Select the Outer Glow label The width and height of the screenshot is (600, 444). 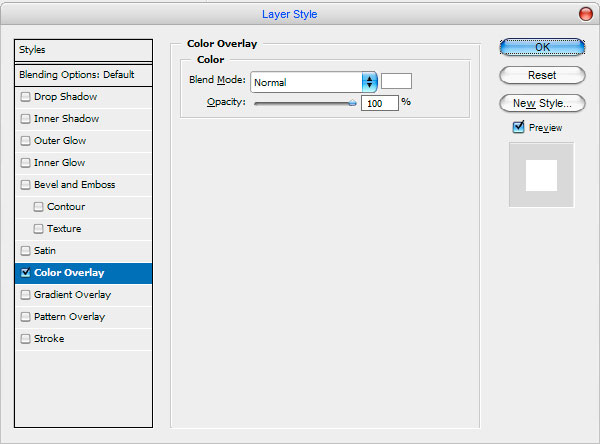coord(60,141)
